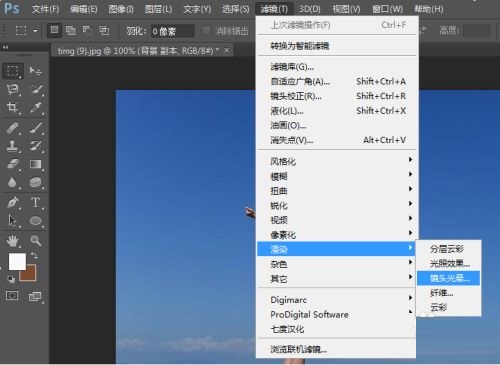
Task: Toggle the 消除锯齿 anti-alias checkbox
Action: point(206,31)
